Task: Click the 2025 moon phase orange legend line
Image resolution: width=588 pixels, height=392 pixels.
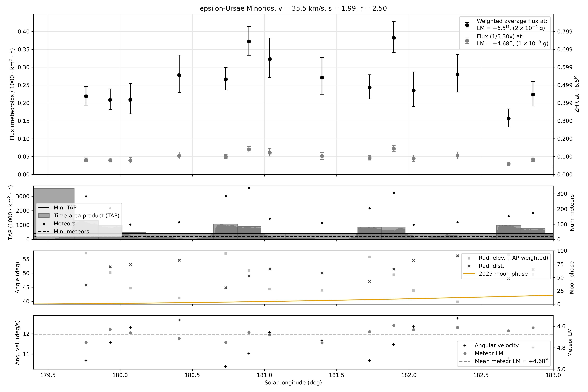Action: pyautogui.click(x=469, y=274)
